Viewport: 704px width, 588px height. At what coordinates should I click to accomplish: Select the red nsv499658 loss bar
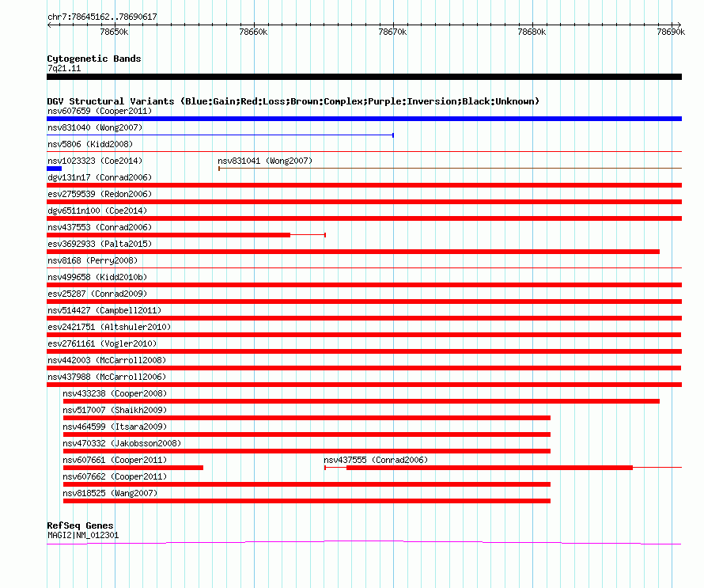pyautogui.click(x=364, y=285)
